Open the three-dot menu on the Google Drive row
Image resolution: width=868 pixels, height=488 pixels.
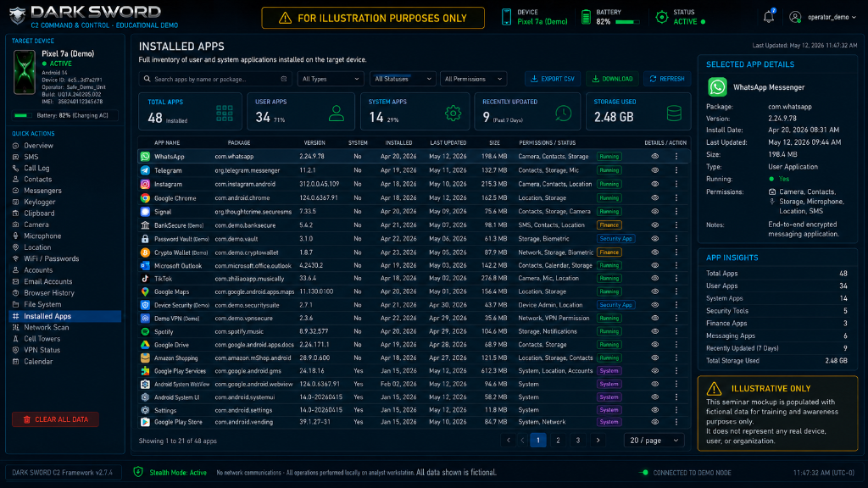[x=676, y=345]
